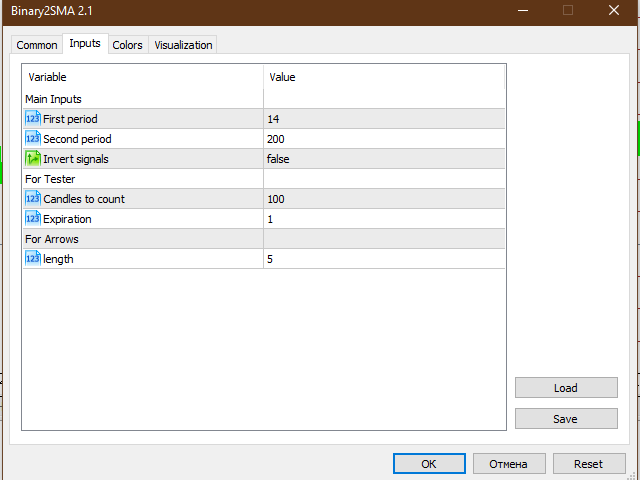Click the integer icon beside First period
640x480 pixels.
[x=33, y=119]
